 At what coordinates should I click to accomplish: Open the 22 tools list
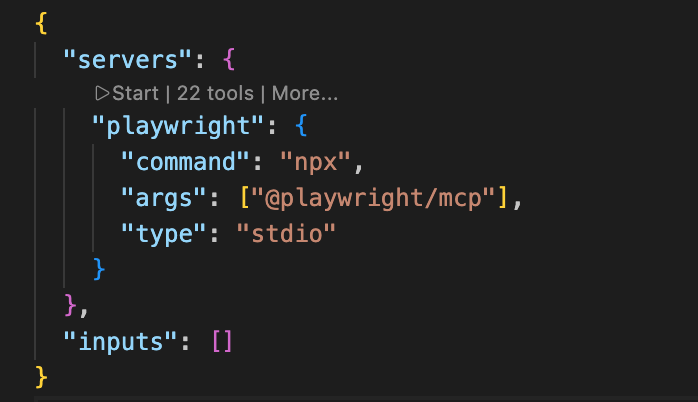(215, 93)
